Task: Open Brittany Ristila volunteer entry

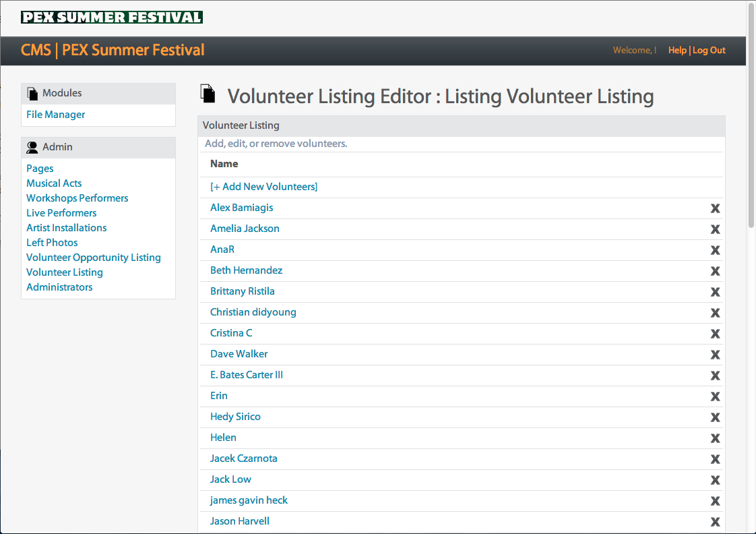Action: tap(243, 291)
